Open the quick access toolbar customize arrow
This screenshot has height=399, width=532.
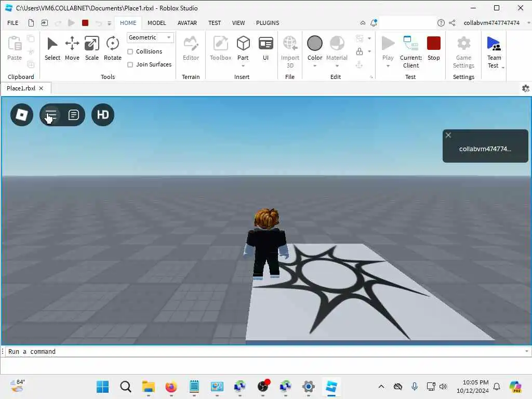point(109,23)
